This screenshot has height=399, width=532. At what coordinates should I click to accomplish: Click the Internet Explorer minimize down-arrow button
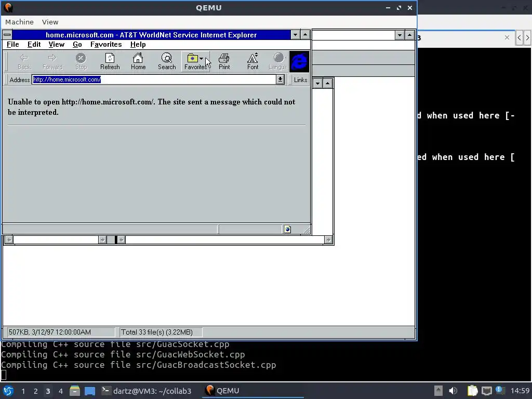pyautogui.click(x=295, y=35)
